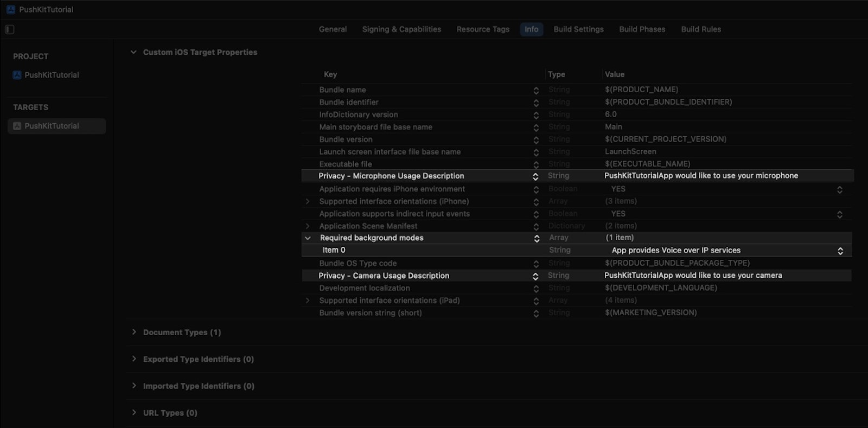Click stepper for Camera Usage Description key
This screenshot has height=428, width=868.
click(535, 276)
